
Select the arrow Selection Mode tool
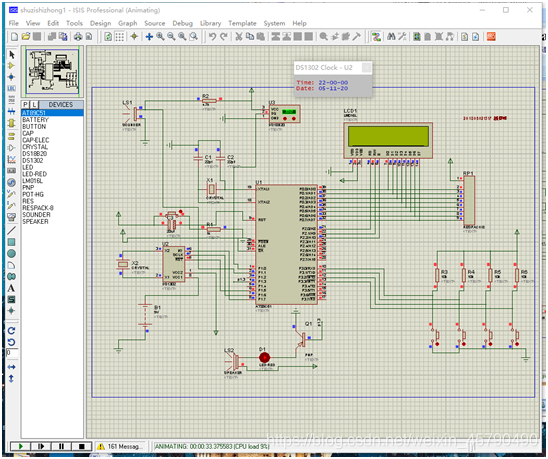pyautogui.click(x=12, y=55)
